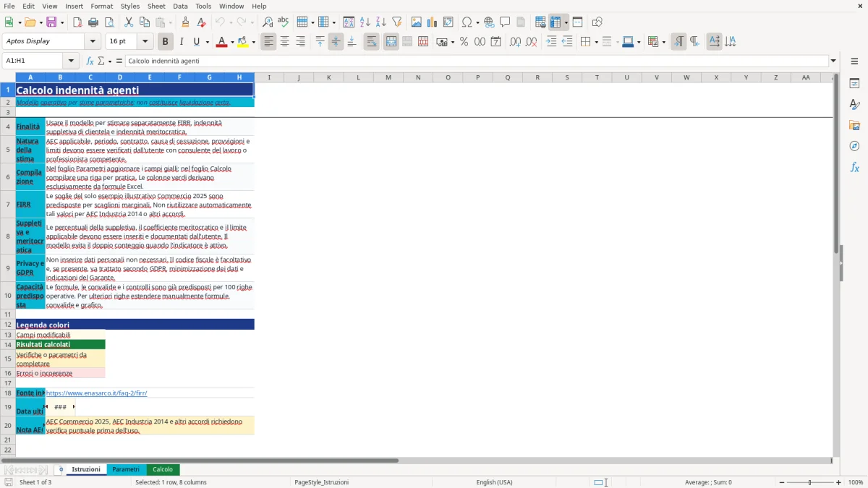Click the Format as Date icon
Image resolution: width=868 pixels, height=488 pixels.
[495, 42]
